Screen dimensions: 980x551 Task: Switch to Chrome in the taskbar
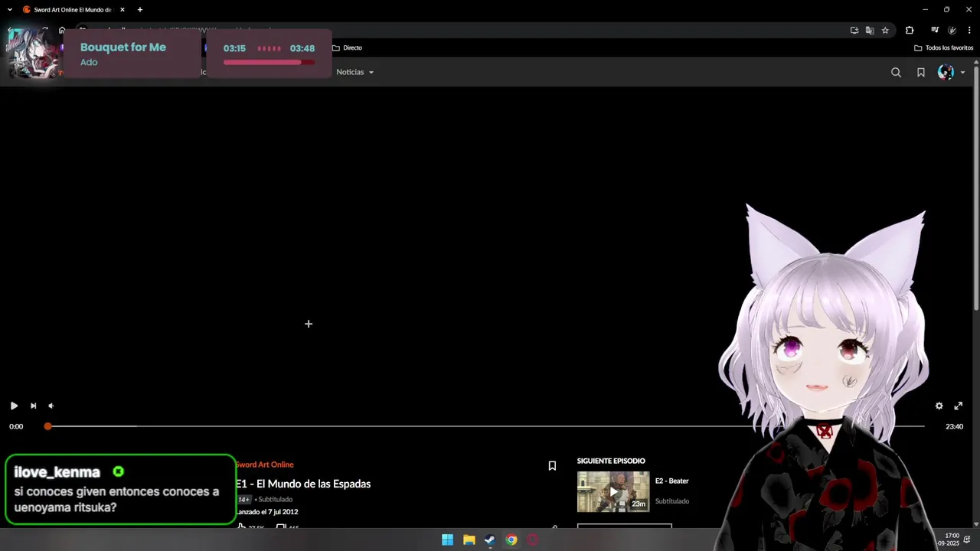[511, 540]
